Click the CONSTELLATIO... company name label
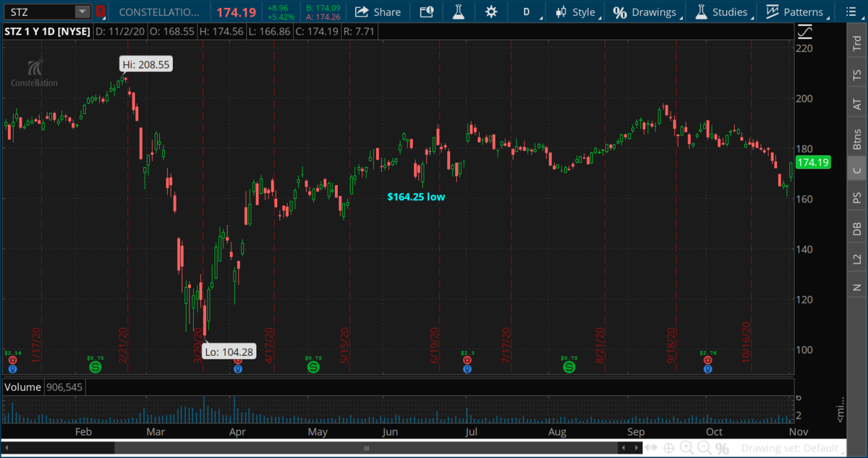The width and height of the screenshot is (868, 458). tap(158, 12)
